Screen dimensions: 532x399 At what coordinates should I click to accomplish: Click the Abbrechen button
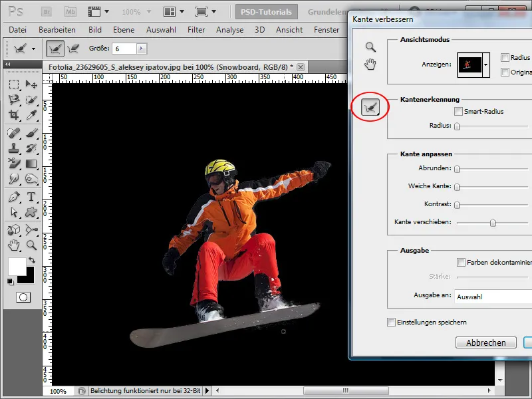[486, 342]
